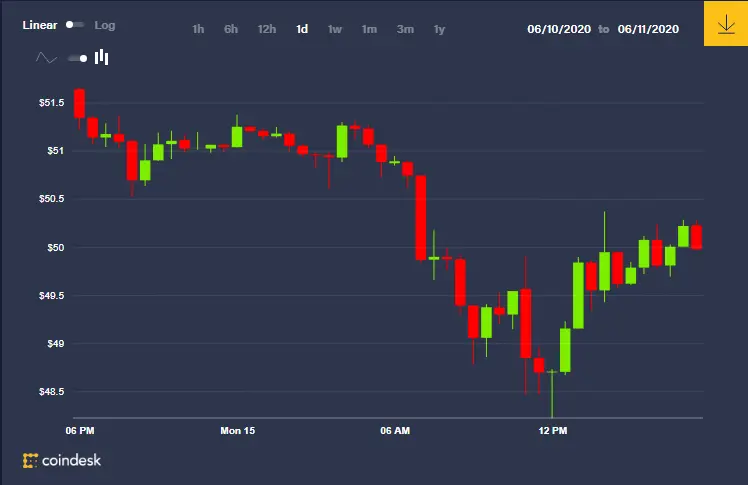Click the $51 price axis label
The height and width of the screenshot is (485, 748).
[55, 151]
